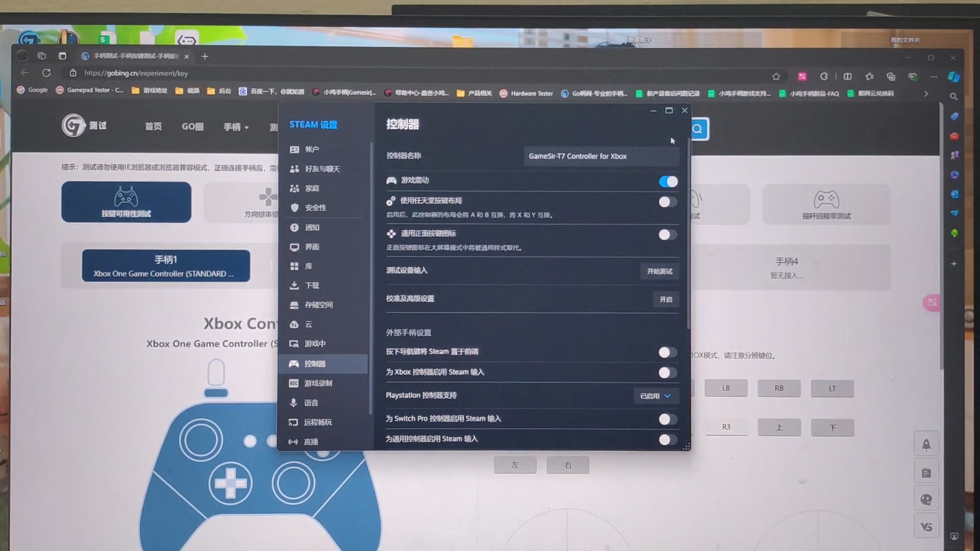Open the 摇杆回报率测试 gamepad icon
Image resolution: width=980 pixels, height=551 pixels.
click(826, 199)
